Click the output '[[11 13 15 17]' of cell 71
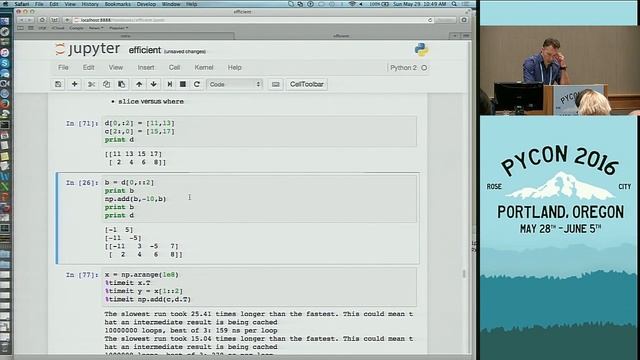Viewport: 640px width, 360px height. click(133, 154)
